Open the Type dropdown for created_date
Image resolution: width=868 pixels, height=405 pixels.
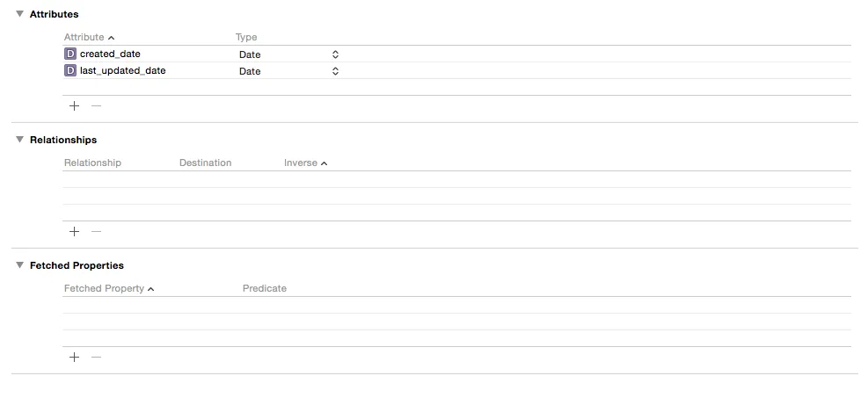click(288, 54)
